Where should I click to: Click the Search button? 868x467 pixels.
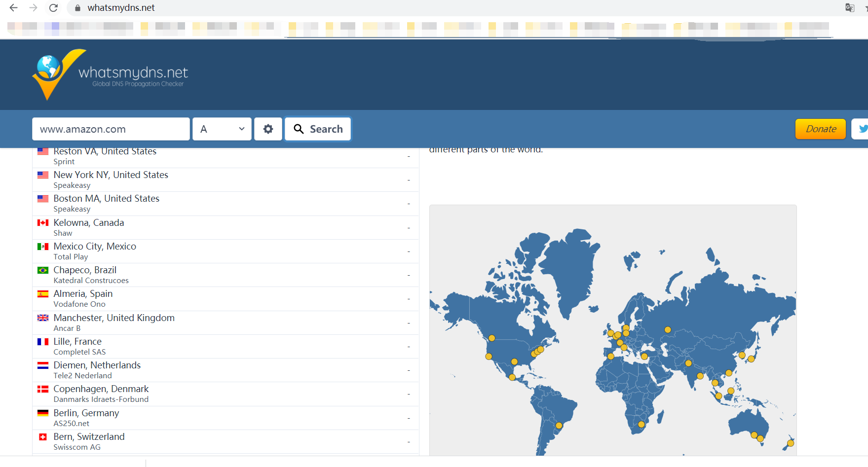click(318, 129)
